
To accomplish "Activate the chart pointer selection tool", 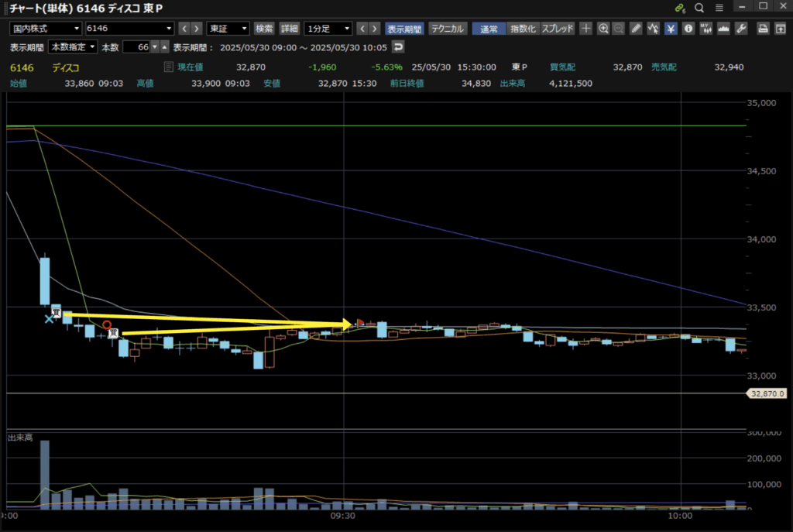I will pos(653,29).
